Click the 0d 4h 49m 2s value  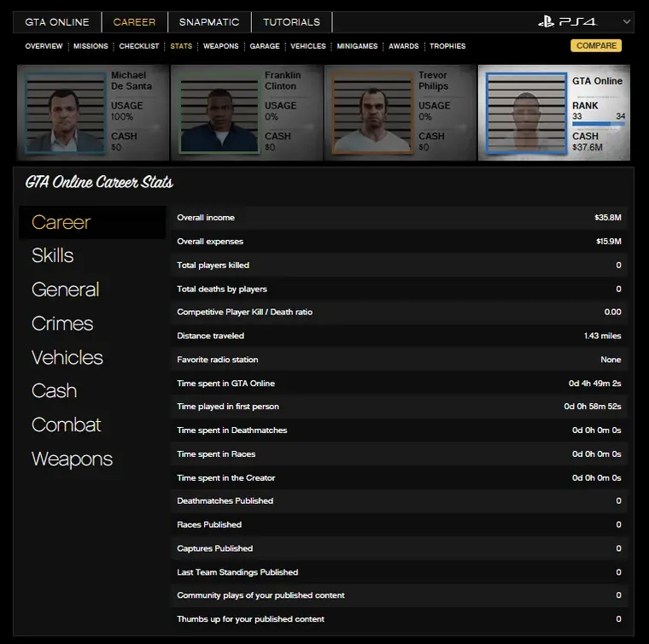[595, 383]
